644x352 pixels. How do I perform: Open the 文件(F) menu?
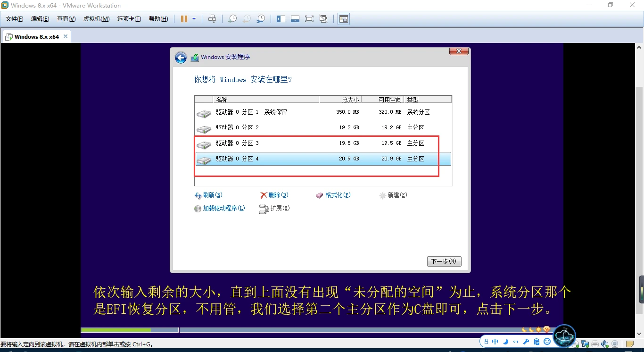[x=14, y=19]
